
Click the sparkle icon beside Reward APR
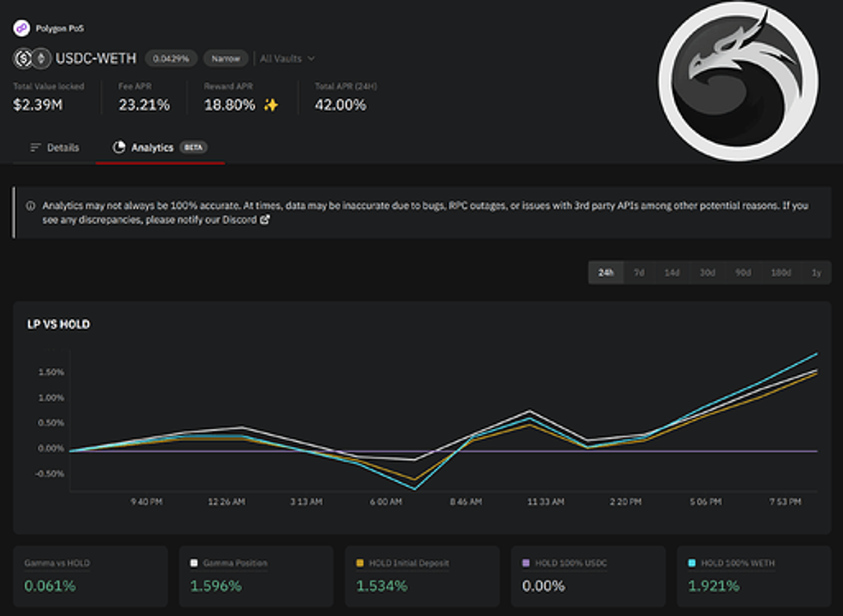point(271,105)
